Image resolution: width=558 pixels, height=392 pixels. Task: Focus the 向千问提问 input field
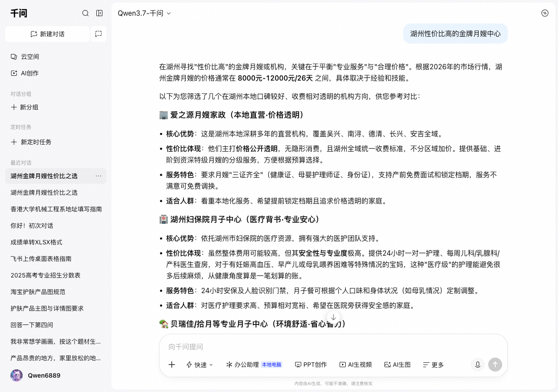point(333,347)
